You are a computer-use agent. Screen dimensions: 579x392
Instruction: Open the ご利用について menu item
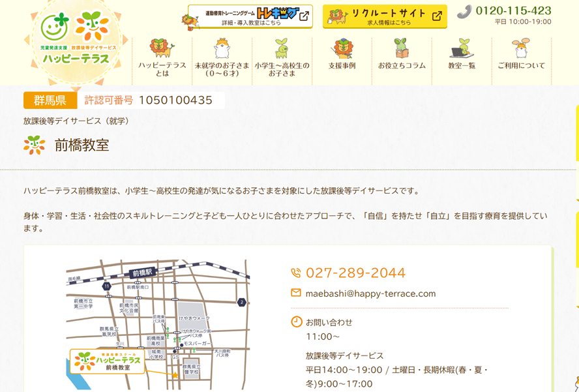[522, 61]
